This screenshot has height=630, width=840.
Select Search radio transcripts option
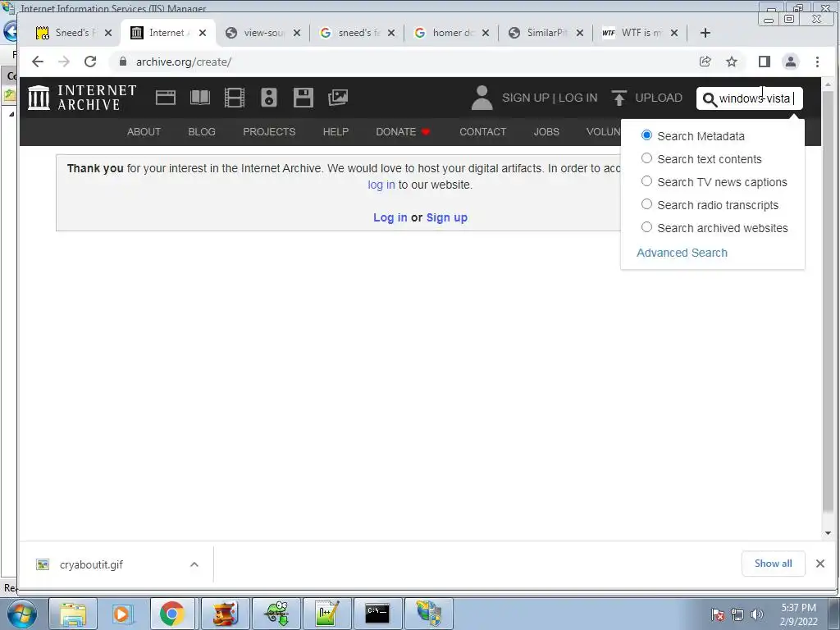(646, 204)
